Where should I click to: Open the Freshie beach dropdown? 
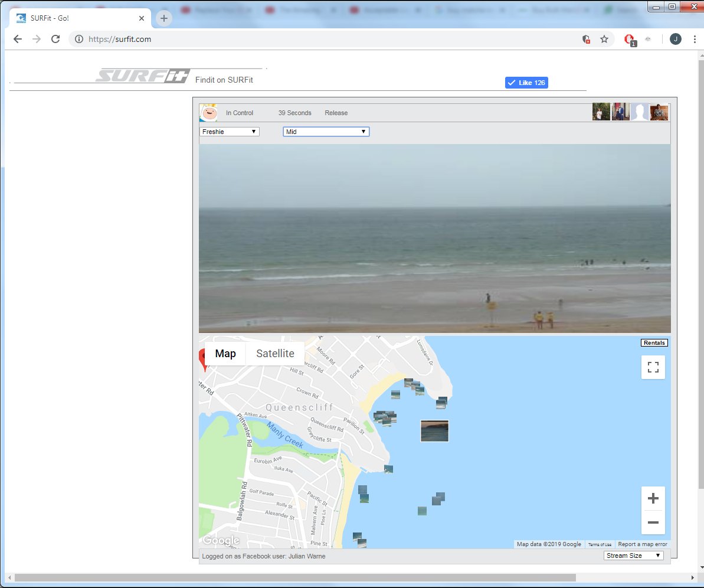coord(230,132)
